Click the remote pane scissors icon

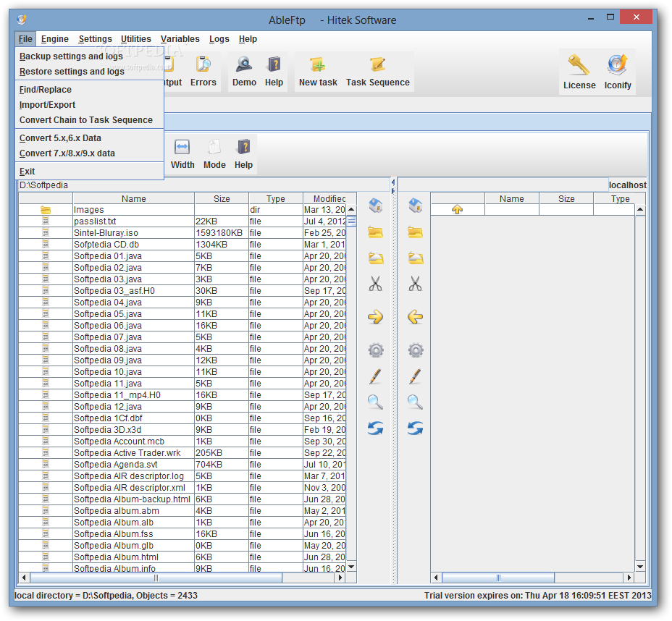(x=415, y=284)
